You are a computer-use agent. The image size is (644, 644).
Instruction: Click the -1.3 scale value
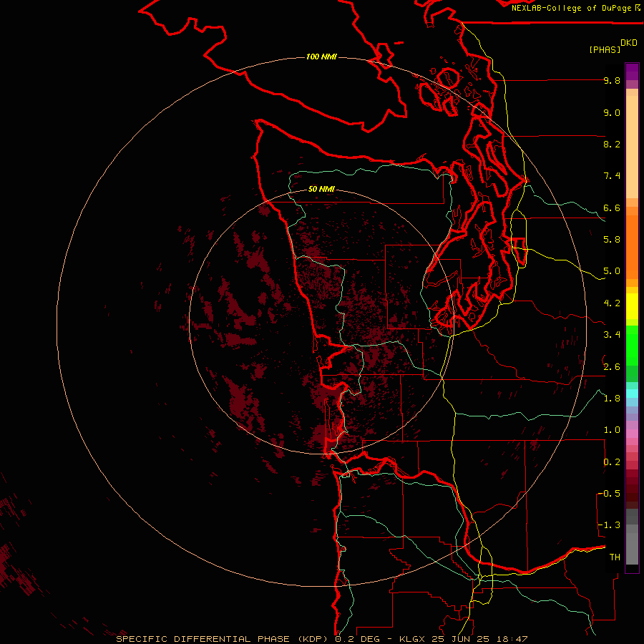(x=609, y=525)
